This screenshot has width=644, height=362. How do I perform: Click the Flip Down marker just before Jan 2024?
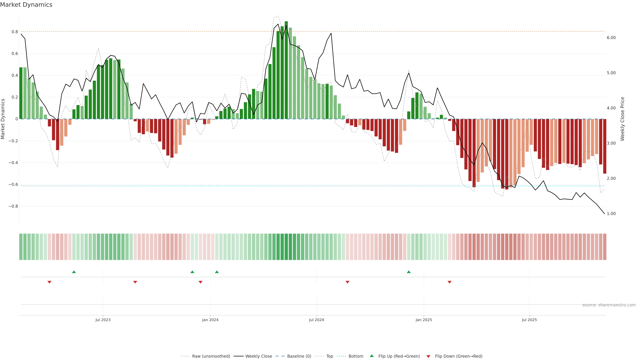pos(201,282)
